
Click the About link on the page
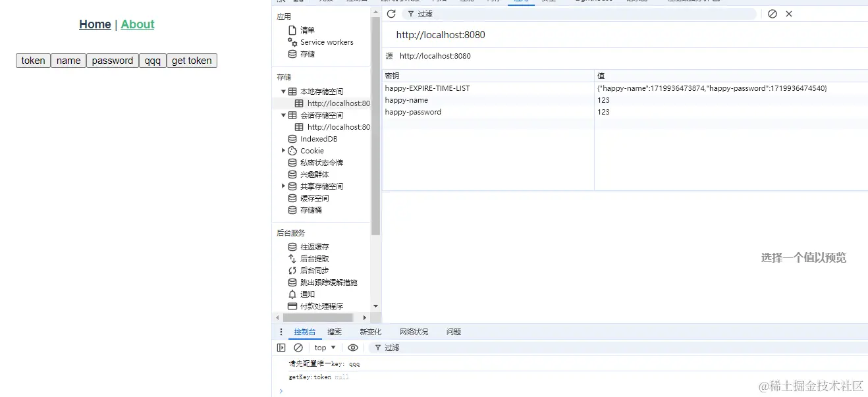(x=138, y=24)
